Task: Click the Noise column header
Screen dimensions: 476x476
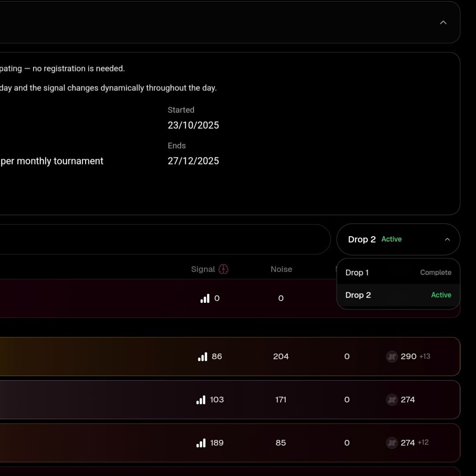Action: coord(281,269)
